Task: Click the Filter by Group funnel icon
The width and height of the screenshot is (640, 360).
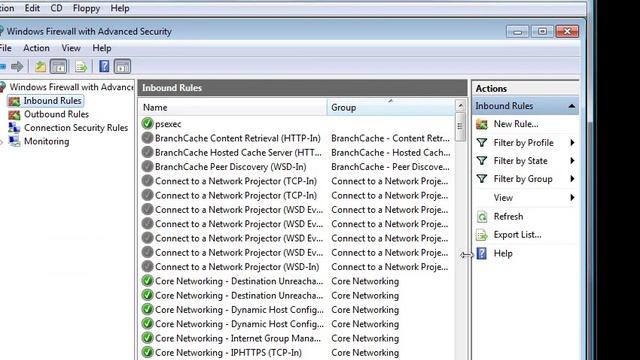Action: [482, 179]
